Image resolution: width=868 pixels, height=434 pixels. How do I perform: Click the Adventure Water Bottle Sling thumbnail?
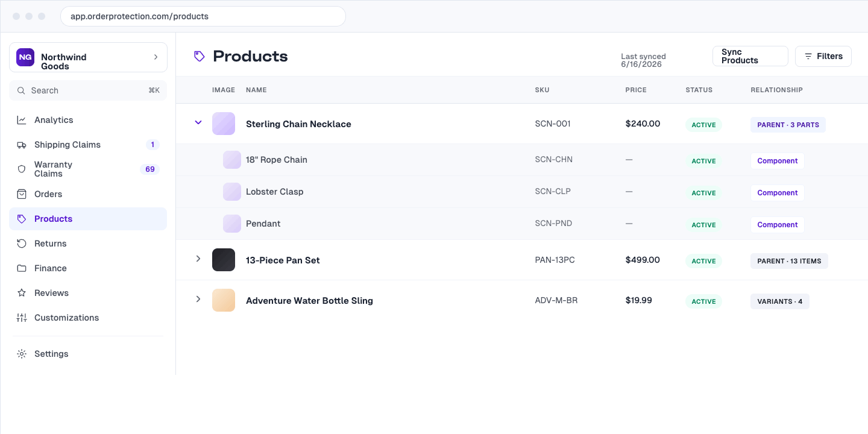point(224,300)
